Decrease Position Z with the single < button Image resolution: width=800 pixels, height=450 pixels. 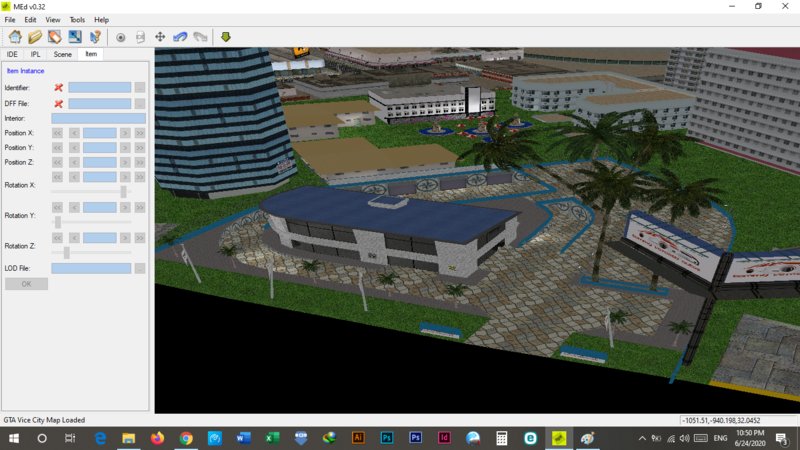(74, 162)
